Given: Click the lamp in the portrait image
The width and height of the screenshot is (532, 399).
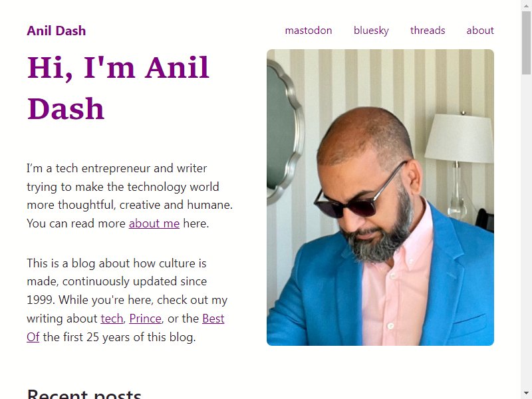Looking at the screenshot, I should pos(459,163).
